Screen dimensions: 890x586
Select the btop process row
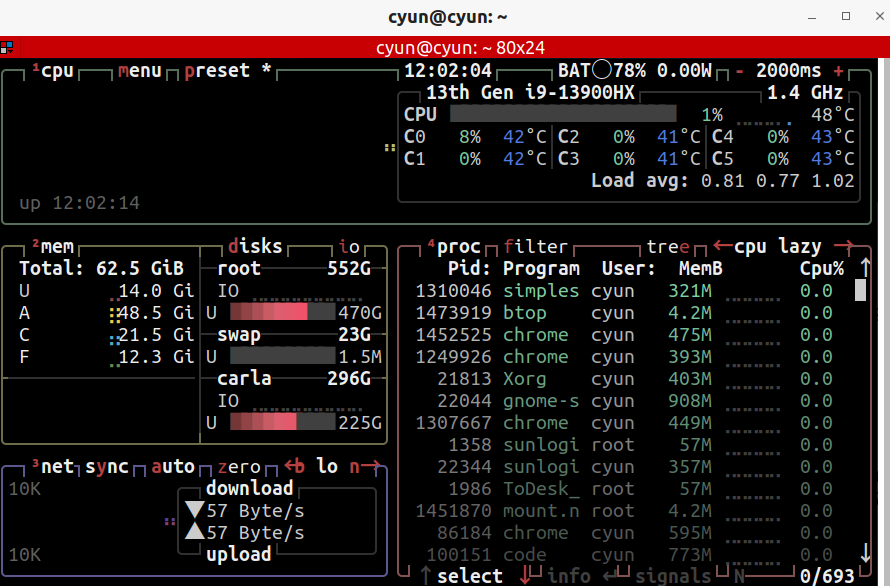[x=624, y=313]
